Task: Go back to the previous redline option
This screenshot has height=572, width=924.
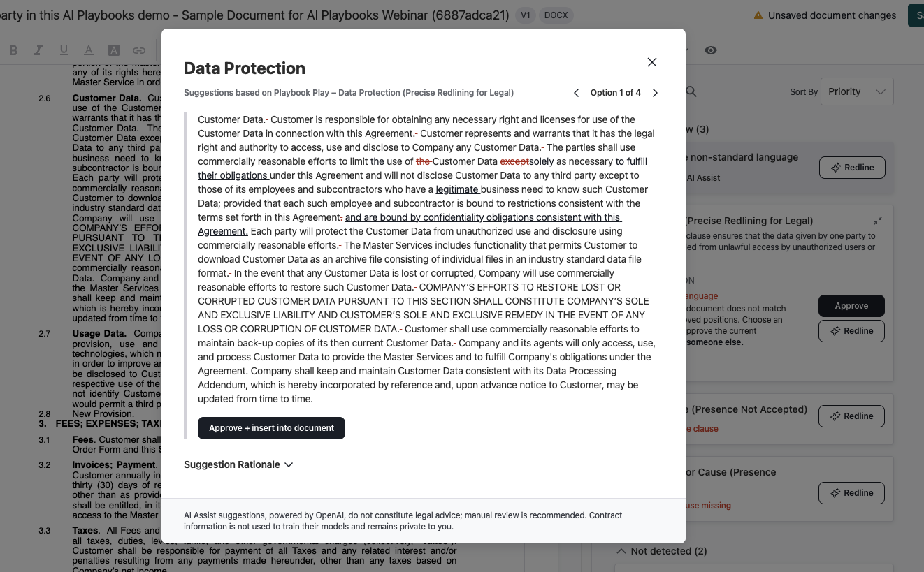Action: coord(576,92)
